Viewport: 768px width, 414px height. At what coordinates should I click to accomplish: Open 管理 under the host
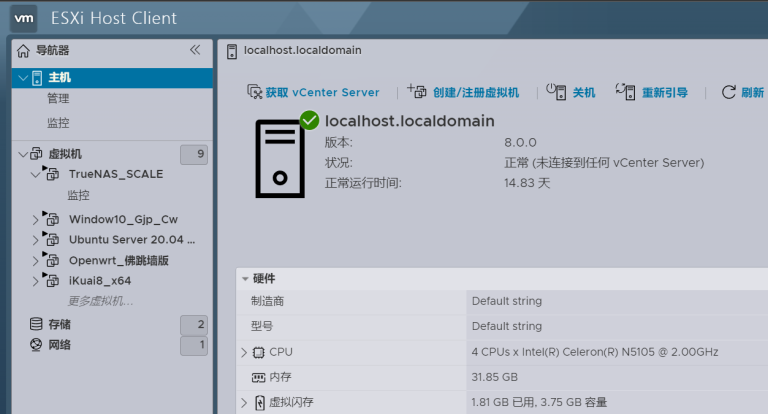pyautogui.click(x=58, y=98)
